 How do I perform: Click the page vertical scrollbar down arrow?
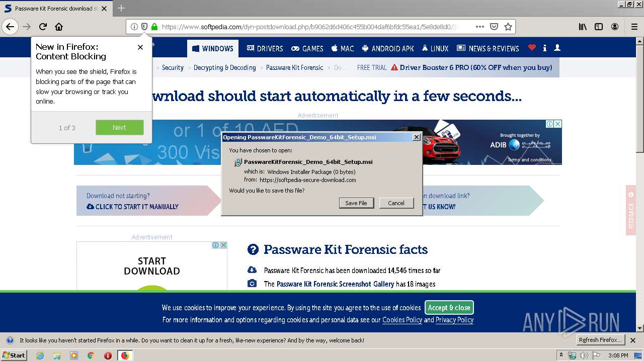coord(639,328)
